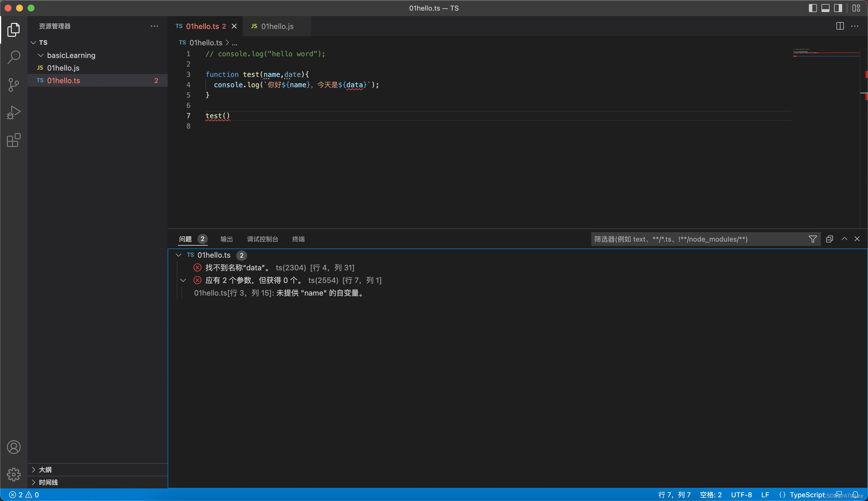
Task: Collapse the 01hello.ts problems group
Action: (x=178, y=255)
